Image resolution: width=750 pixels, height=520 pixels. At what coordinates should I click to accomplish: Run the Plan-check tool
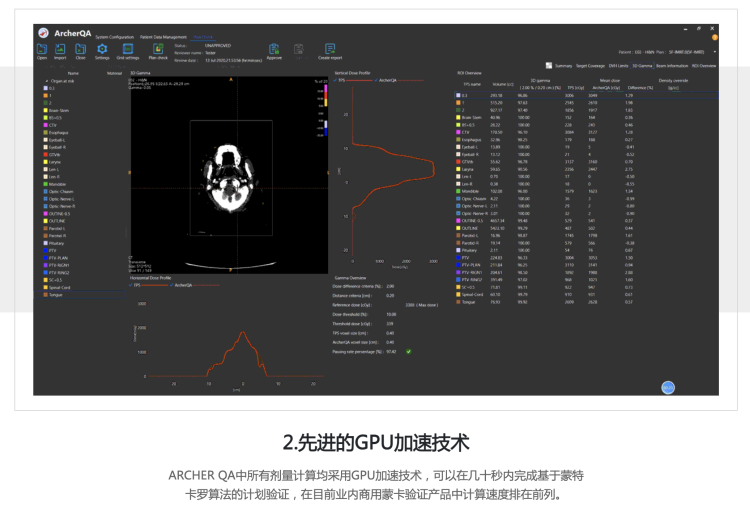point(158,49)
